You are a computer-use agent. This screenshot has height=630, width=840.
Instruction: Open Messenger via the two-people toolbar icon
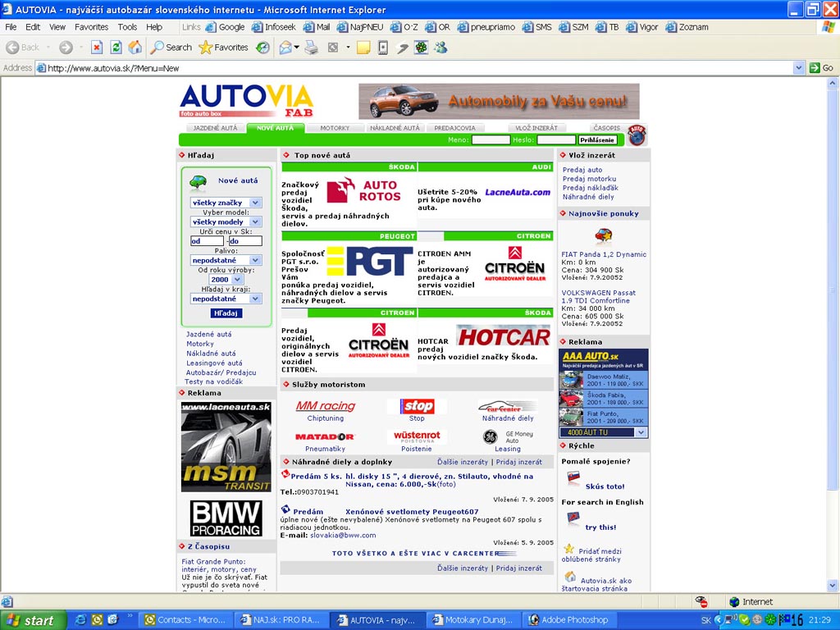441,48
